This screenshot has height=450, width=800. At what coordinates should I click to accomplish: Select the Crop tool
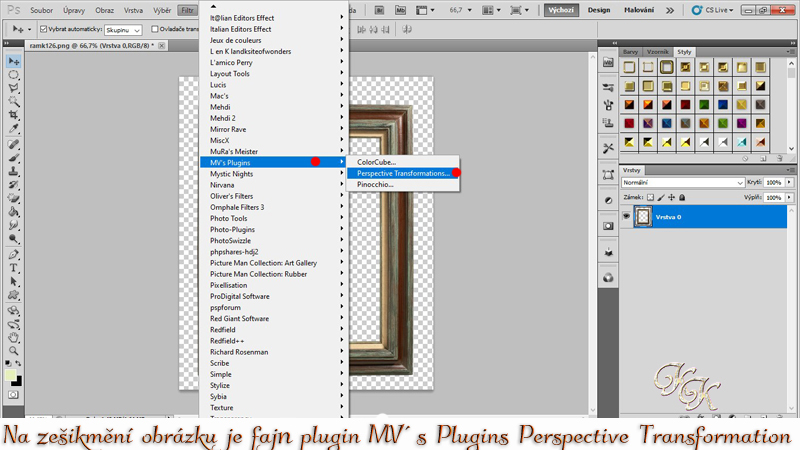[x=13, y=115]
